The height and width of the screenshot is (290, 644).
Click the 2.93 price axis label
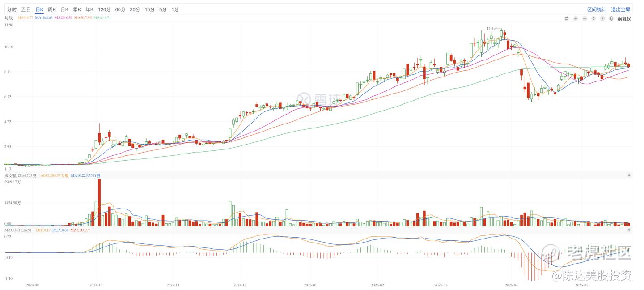[8, 147]
